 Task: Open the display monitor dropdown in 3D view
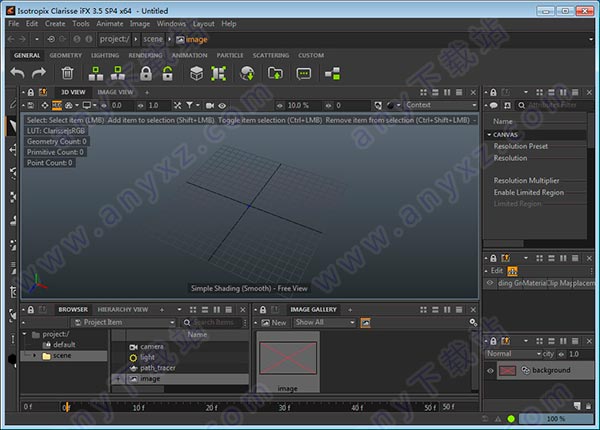click(90, 105)
